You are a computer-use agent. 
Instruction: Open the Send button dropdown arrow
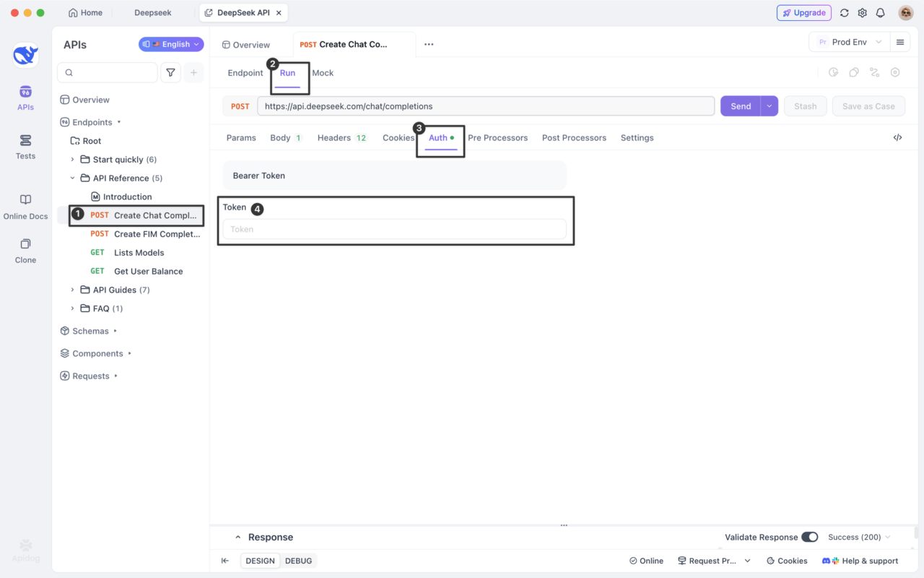[x=770, y=106]
